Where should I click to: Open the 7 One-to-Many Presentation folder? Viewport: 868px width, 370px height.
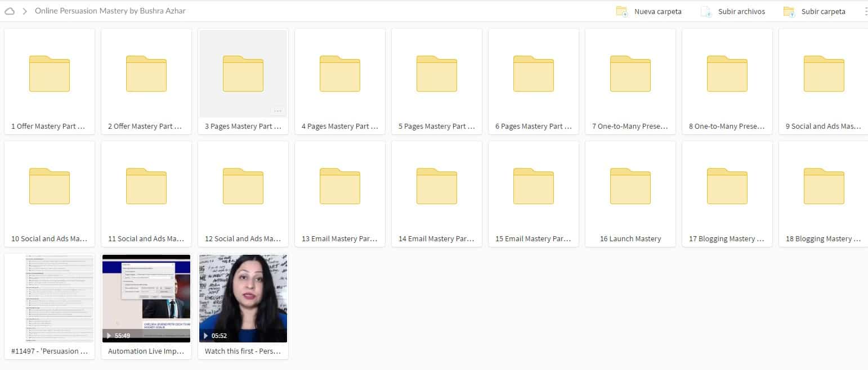[630, 74]
